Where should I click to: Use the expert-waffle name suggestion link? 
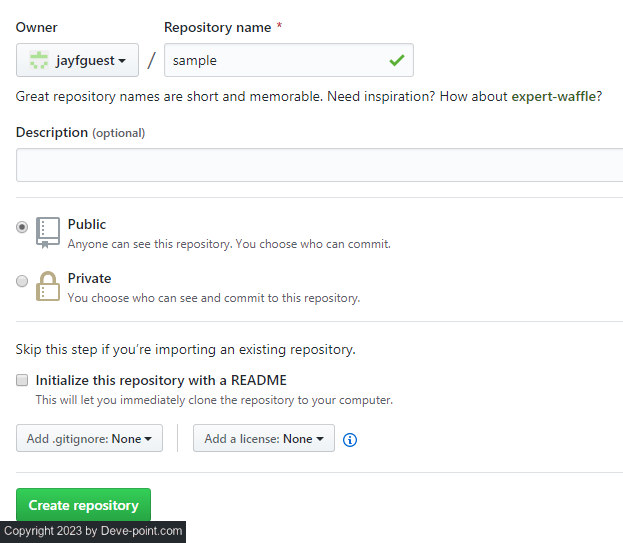(x=554, y=97)
